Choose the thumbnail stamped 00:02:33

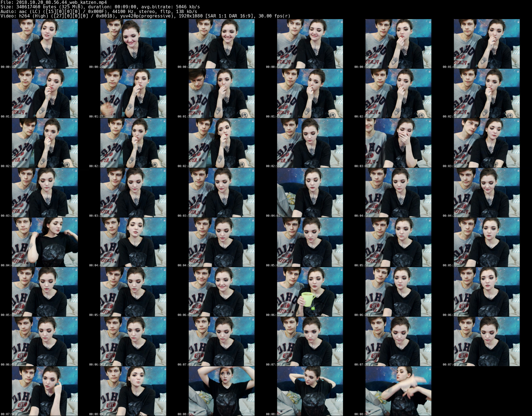click(133, 143)
